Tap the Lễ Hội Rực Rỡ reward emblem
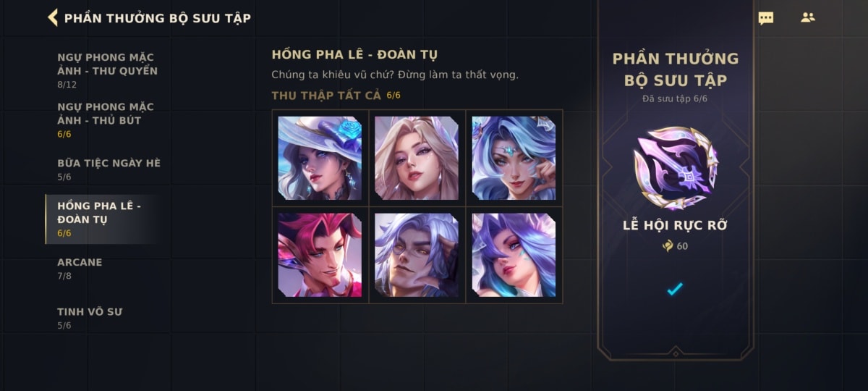868x391 pixels. 676,168
